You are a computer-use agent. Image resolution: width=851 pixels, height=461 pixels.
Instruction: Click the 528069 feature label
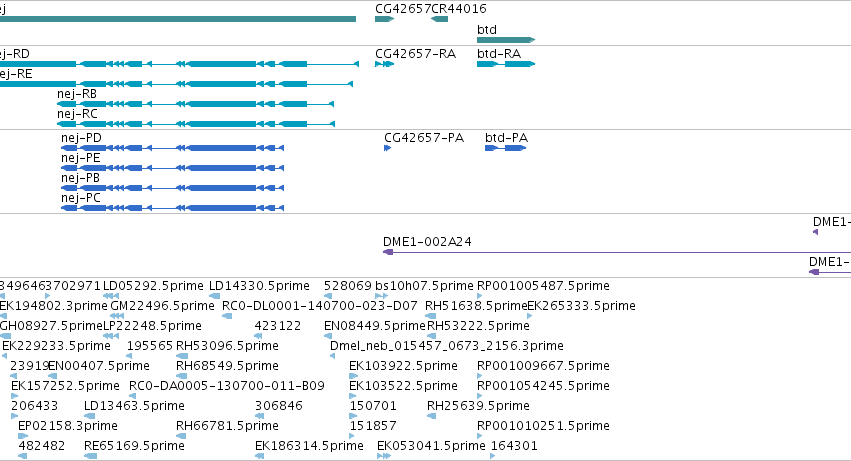[x=348, y=286]
